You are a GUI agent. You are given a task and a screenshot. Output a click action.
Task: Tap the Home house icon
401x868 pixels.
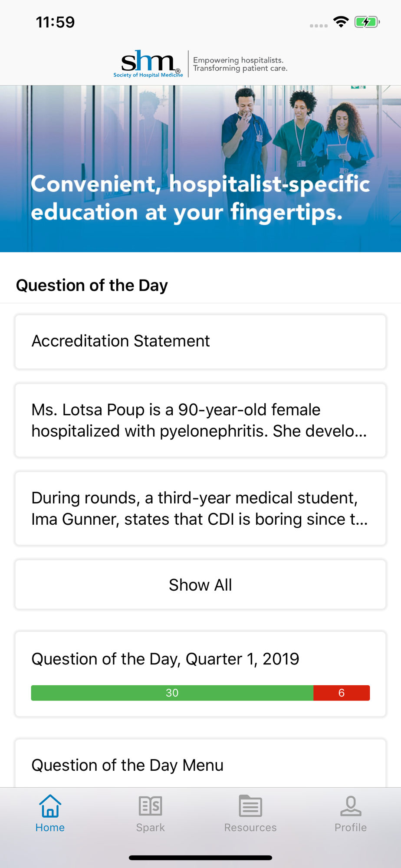[50, 806]
